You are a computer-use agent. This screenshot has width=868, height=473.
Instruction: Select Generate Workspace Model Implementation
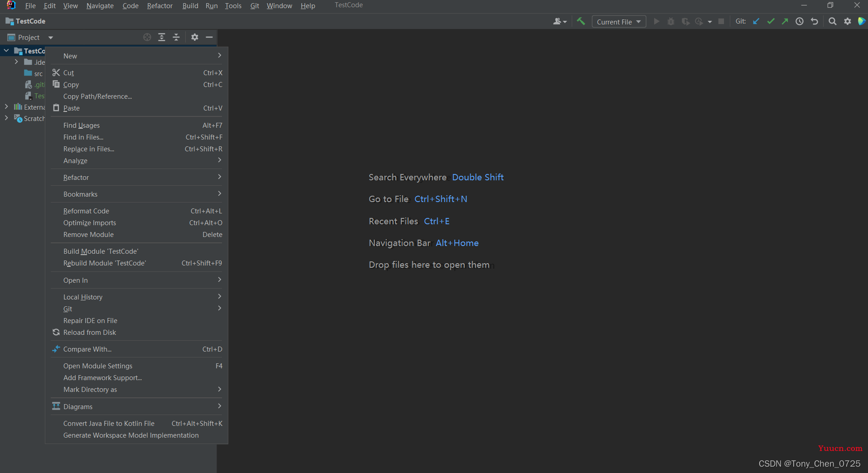click(136, 435)
